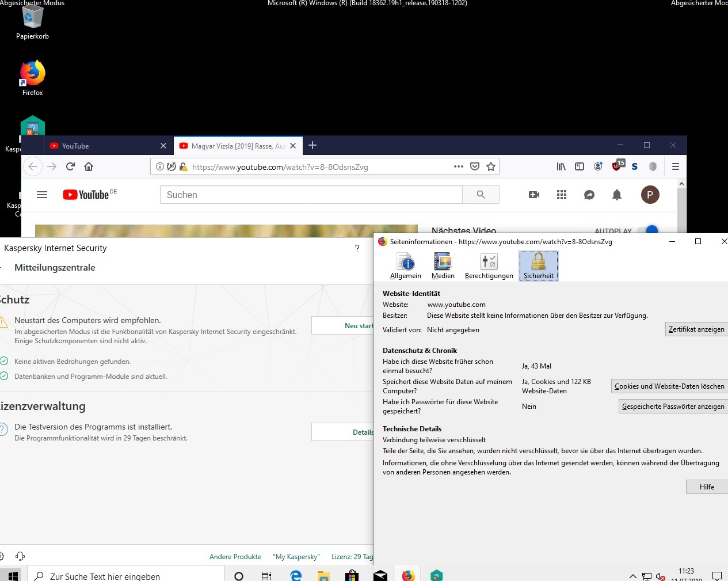Open the Papierkorb desktop icon

[x=32, y=23]
